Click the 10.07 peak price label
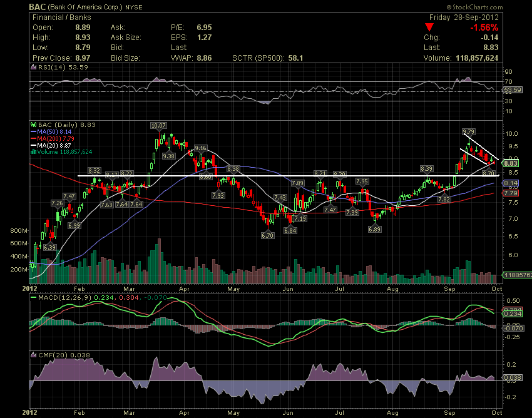This screenshot has height=418, width=532. (158, 126)
